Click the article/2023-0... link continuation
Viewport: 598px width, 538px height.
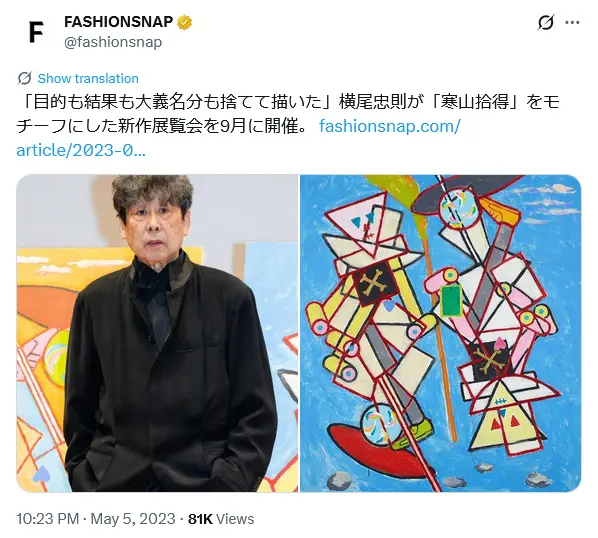click(x=81, y=150)
